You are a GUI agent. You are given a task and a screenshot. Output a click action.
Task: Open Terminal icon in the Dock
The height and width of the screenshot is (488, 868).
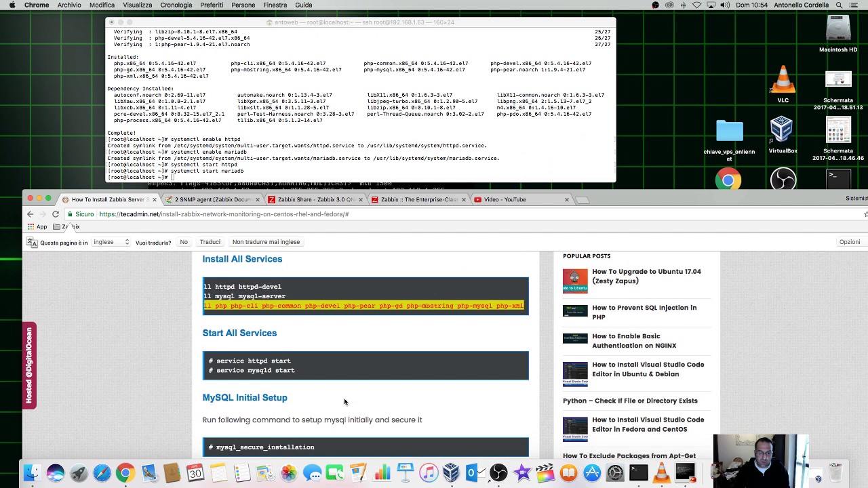[x=638, y=473]
